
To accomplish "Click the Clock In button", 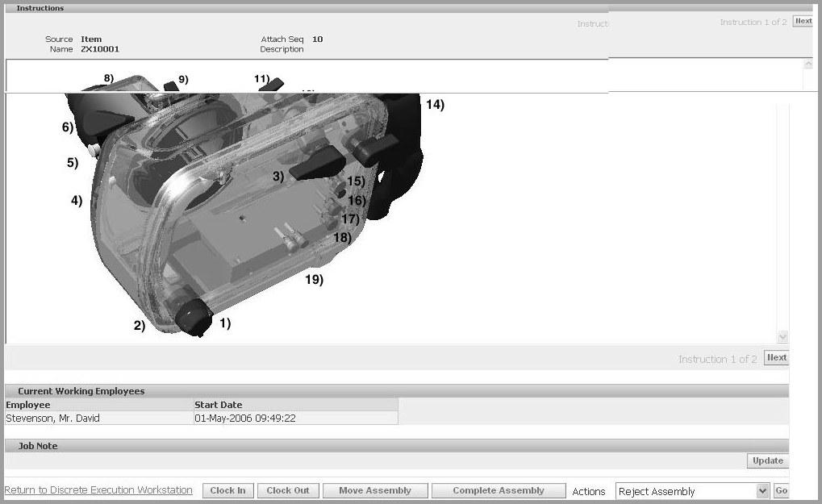I will [x=228, y=490].
